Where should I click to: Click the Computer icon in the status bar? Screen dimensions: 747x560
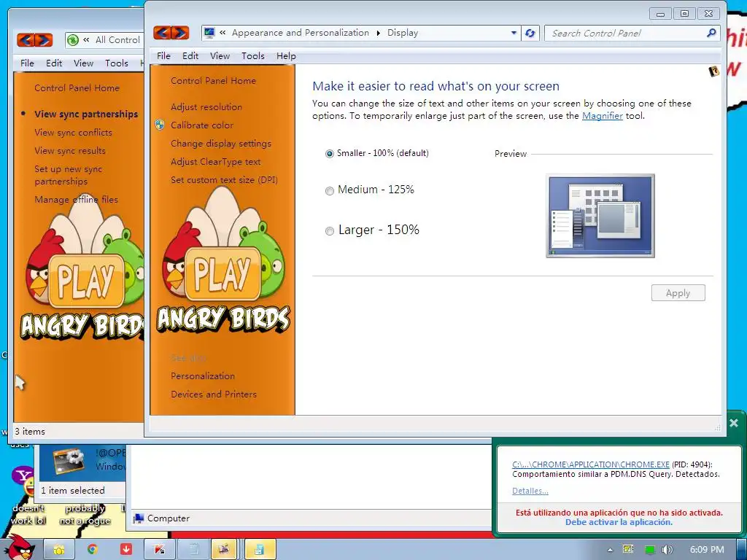coord(138,518)
